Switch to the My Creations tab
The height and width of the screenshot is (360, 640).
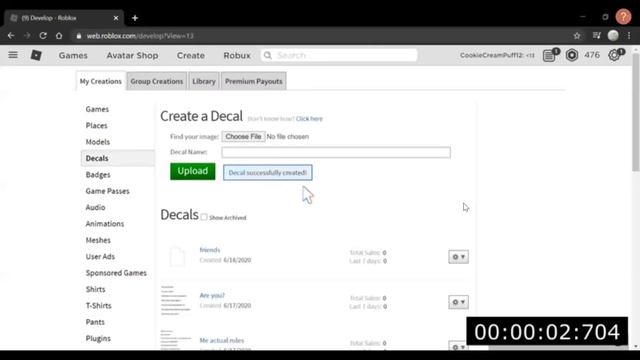coord(100,81)
